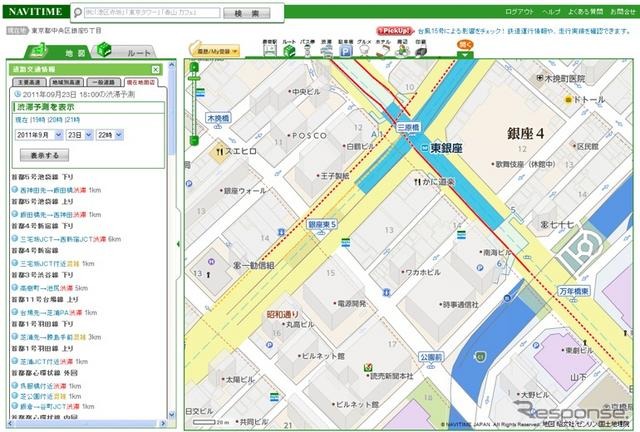Screen dimensions: 640x432
Task: Open the 芝浦JCT付近 1km entry
Action: [x=51, y=361]
